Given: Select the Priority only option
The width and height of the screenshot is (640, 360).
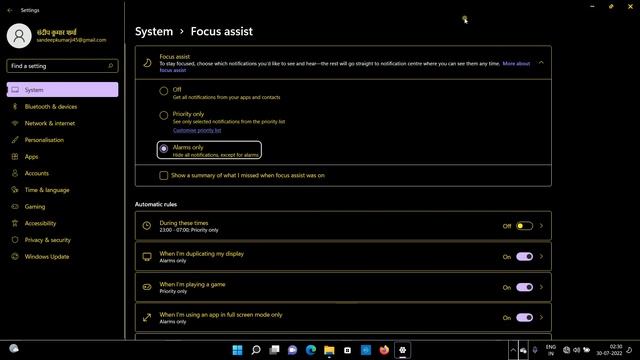Looking at the screenshot, I should click(164, 115).
